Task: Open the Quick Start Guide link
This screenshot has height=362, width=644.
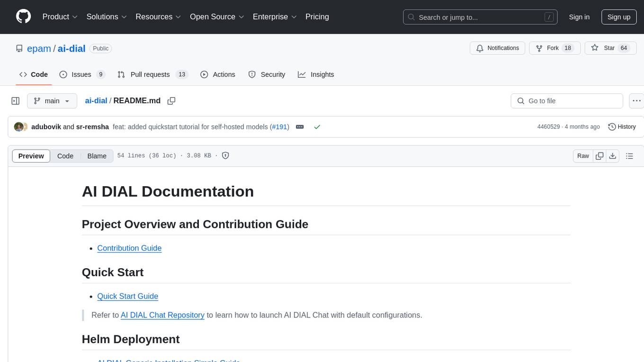Action: pos(127,296)
